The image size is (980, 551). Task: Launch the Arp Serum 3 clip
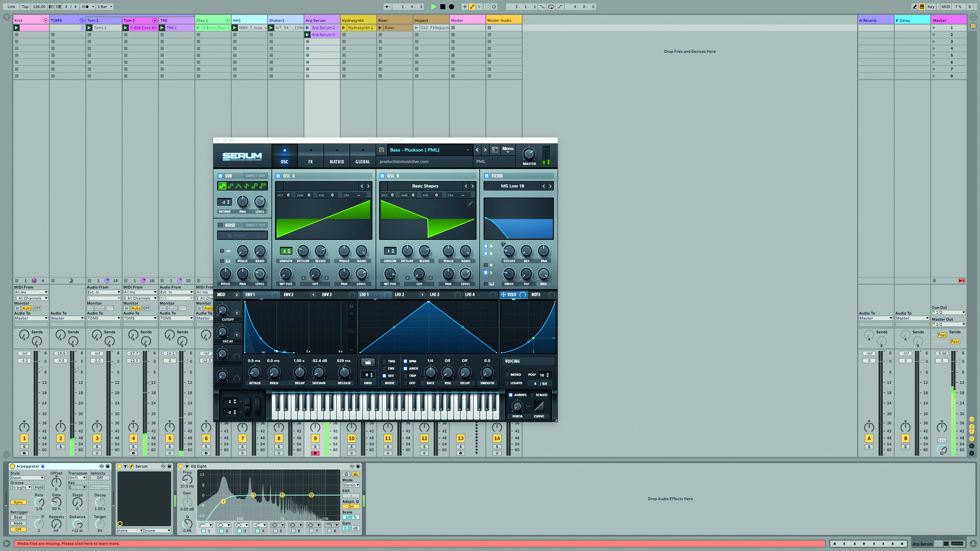[307, 35]
